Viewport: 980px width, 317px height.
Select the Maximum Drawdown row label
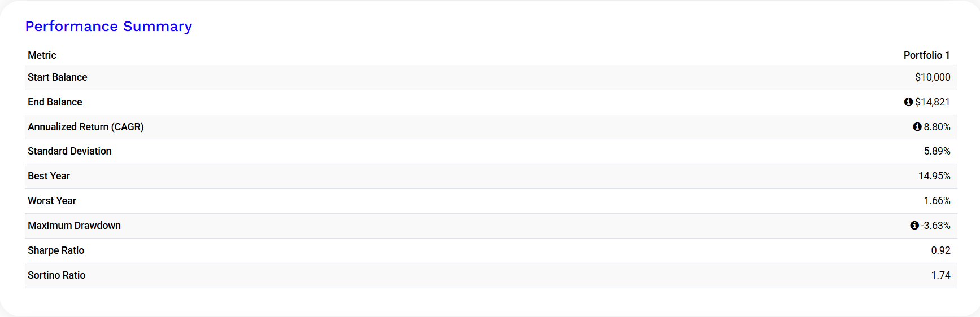[x=74, y=226]
